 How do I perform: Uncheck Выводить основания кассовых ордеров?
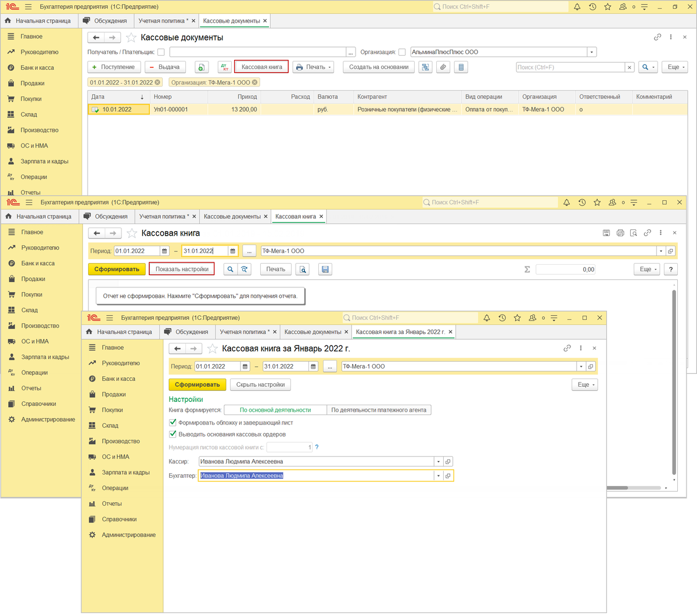click(x=173, y=434)
